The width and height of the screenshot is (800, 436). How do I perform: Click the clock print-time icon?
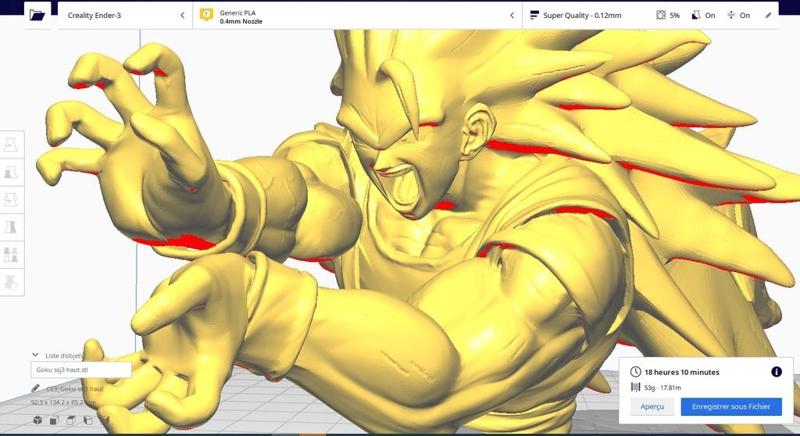pos(635,372)
